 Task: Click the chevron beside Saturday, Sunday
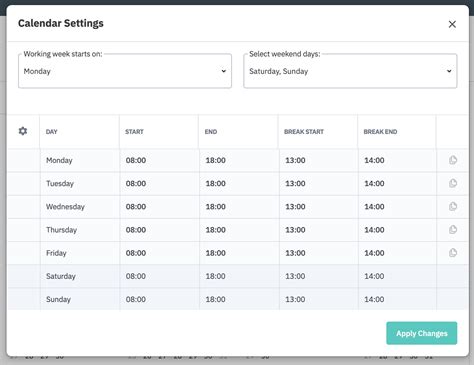coord(449,71)
